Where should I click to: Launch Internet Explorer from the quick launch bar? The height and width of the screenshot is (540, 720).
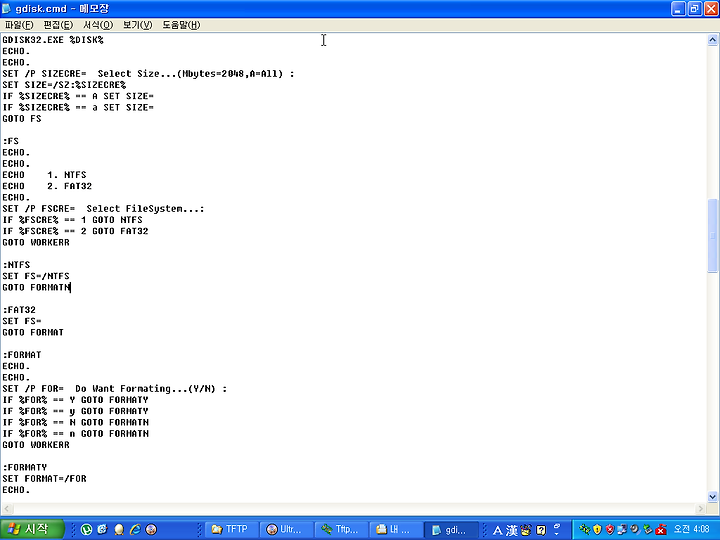point(135,529)
